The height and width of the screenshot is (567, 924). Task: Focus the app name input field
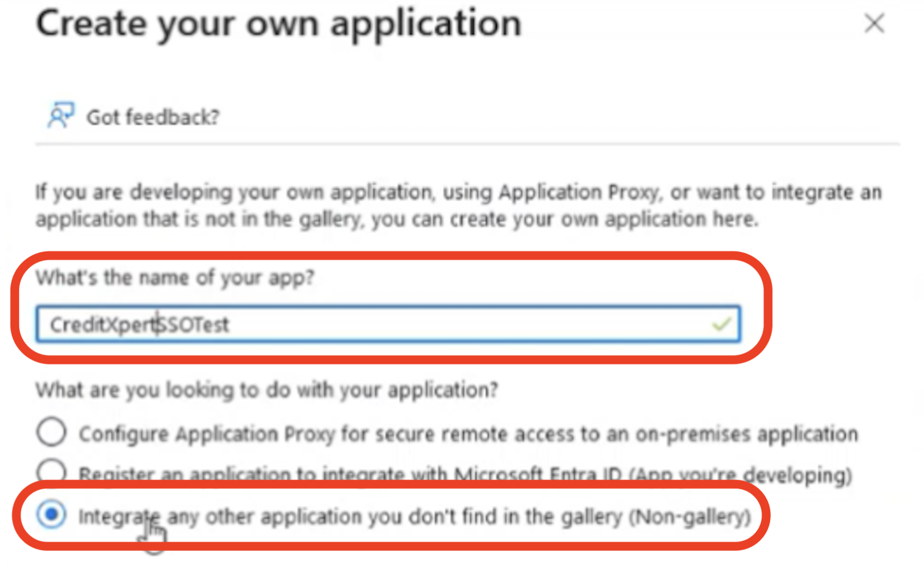[x=388, y=324]
